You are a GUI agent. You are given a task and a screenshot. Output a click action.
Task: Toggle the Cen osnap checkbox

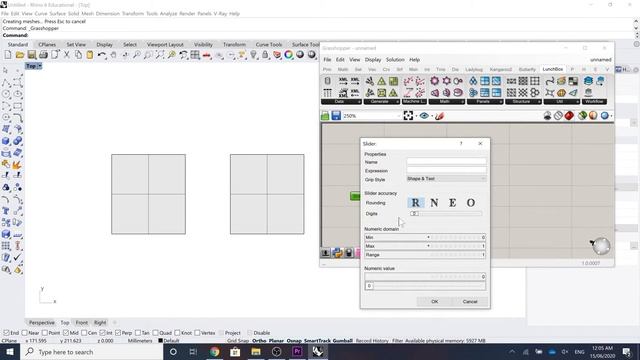pos(84,333)
